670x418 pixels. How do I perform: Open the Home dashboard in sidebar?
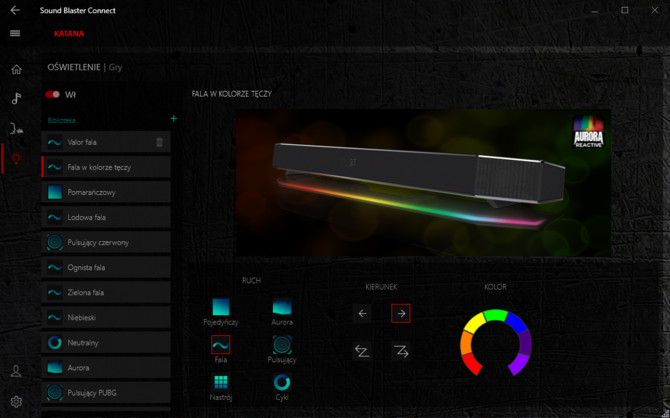[16, 69]
